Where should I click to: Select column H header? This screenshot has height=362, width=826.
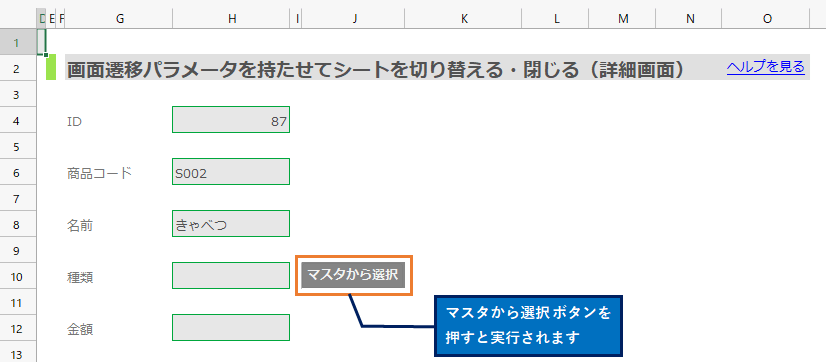point(232,18)
